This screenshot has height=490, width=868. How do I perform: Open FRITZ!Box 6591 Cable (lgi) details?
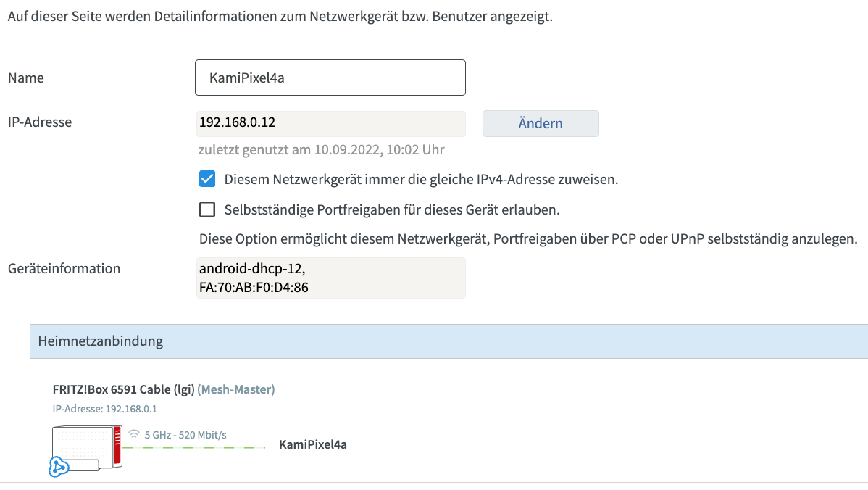click(123, 389)
